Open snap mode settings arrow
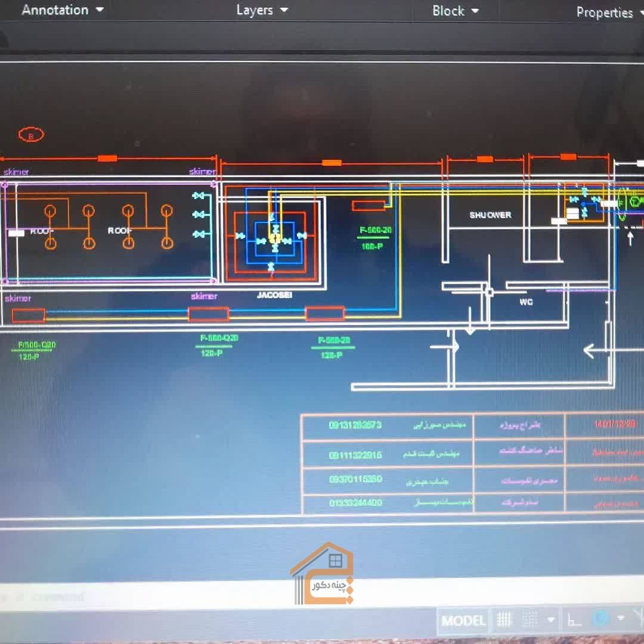644x644 pixels. (550, 620)
